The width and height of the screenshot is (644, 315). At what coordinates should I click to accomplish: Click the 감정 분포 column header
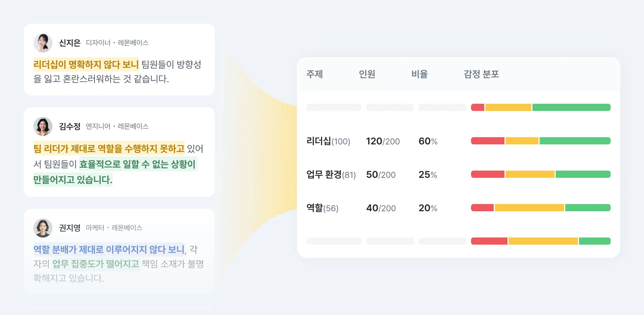click(x=481, y=74)
